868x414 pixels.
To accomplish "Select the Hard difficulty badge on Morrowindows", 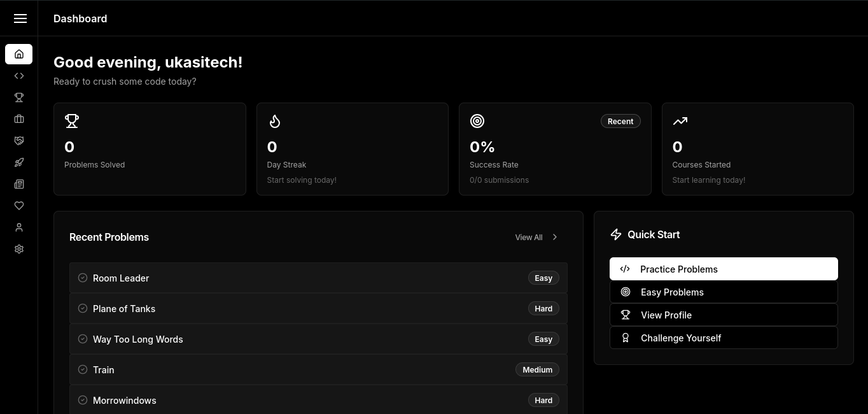I will 543,400.
